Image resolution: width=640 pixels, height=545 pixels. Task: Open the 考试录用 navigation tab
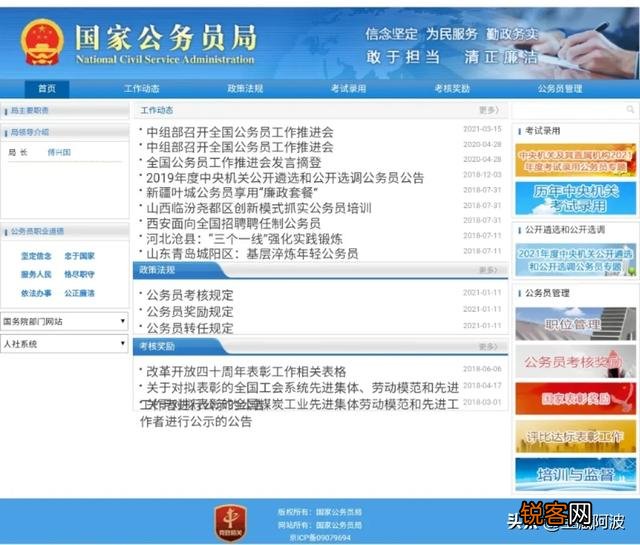(349, 89)
